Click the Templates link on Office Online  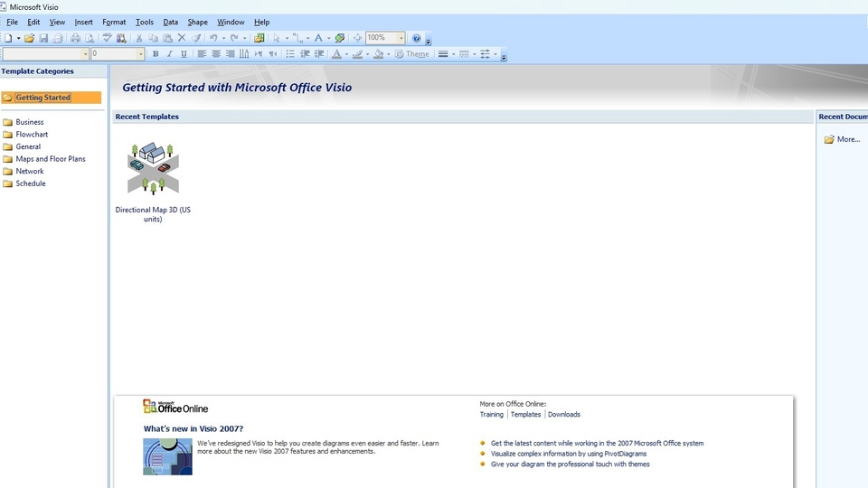pos(525,414)
